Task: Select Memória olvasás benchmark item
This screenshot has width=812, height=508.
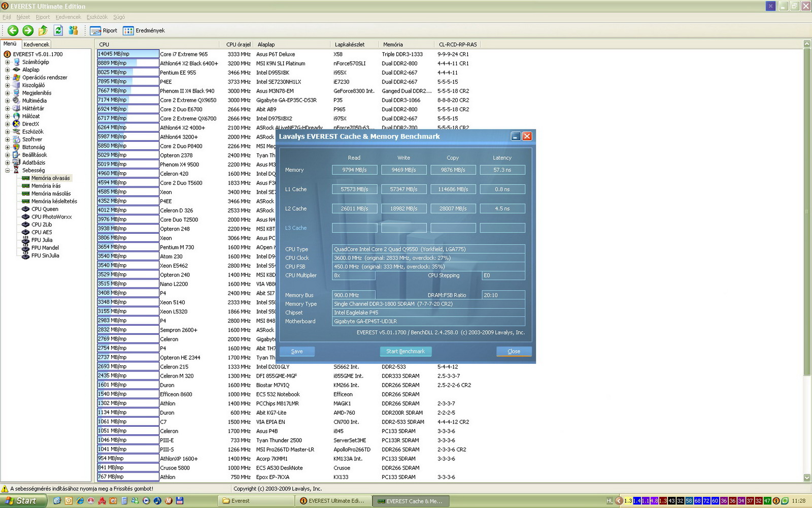Action: [51, 178]
